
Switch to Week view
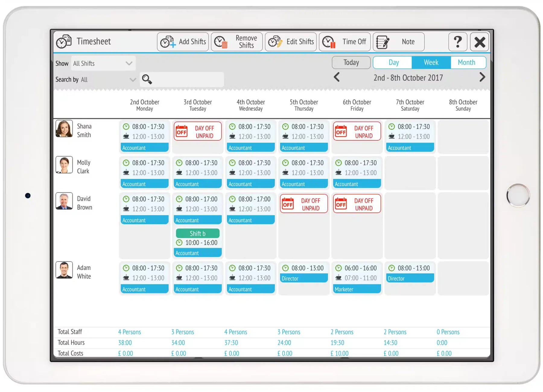pyautogui.click(x=431, y=62)
